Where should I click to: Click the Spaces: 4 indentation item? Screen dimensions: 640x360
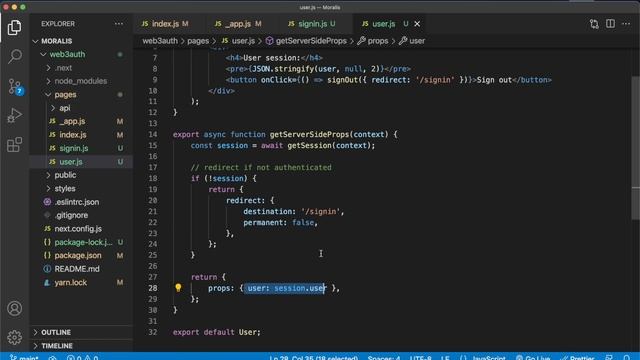(x=384, y=357)
